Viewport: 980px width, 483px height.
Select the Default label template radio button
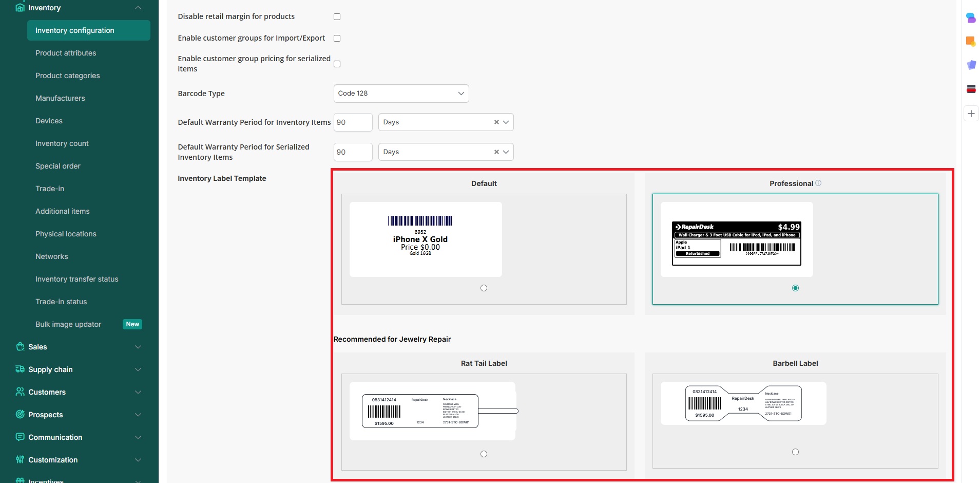click(484, 288)
